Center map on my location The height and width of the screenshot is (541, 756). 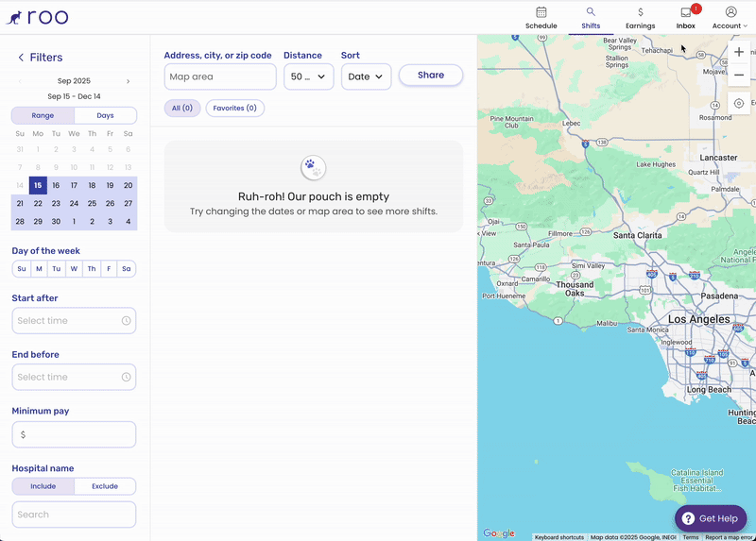739,103
